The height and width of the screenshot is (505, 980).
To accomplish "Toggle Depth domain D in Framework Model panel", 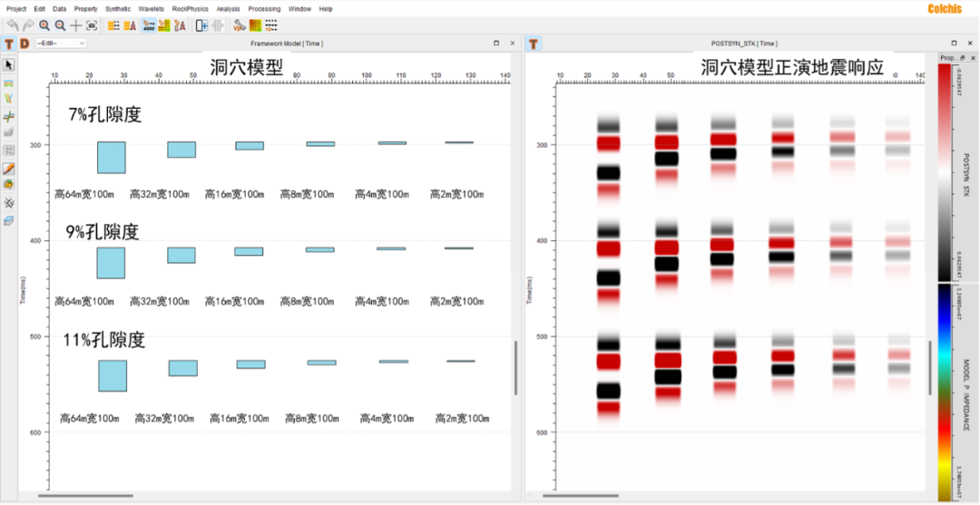I will click(24, 44).
